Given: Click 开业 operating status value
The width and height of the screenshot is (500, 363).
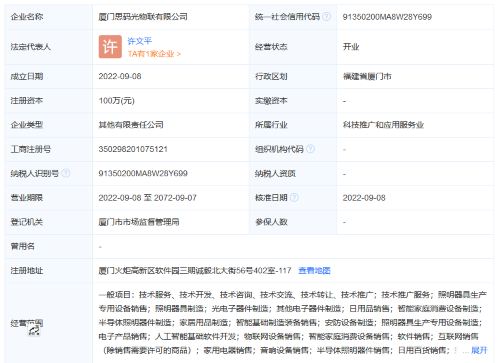Looking at the screenshot, I should [351, 47].
